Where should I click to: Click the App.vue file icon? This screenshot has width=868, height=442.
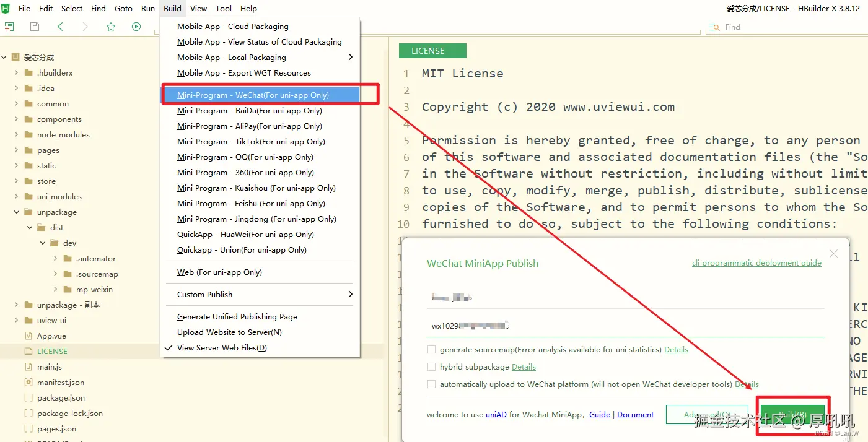pyautogui.click(x=28, y=336)
